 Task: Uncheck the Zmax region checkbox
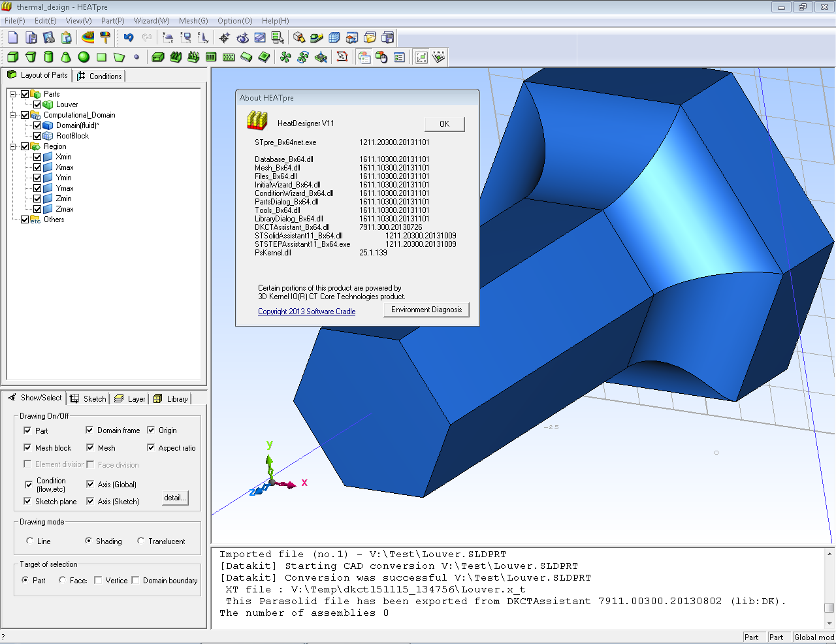coord(37,209)
